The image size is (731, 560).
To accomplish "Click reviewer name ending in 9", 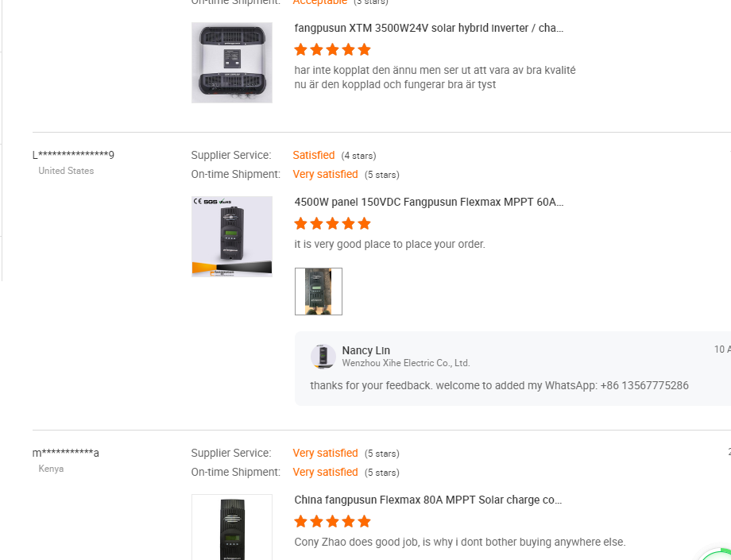I will click(73, 155).
